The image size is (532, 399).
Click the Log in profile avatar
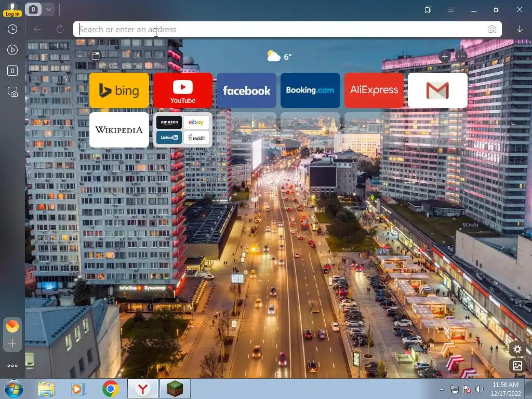pyautogui.click(x=12, y=9)
